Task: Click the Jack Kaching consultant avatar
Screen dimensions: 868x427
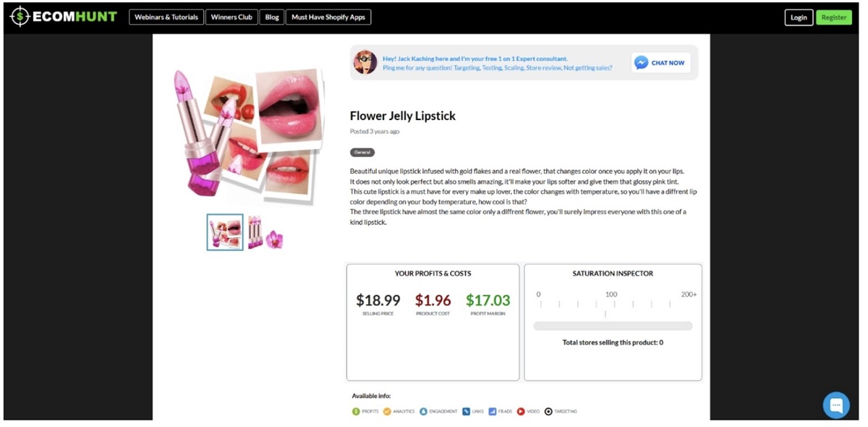Action: coord(365,62)
